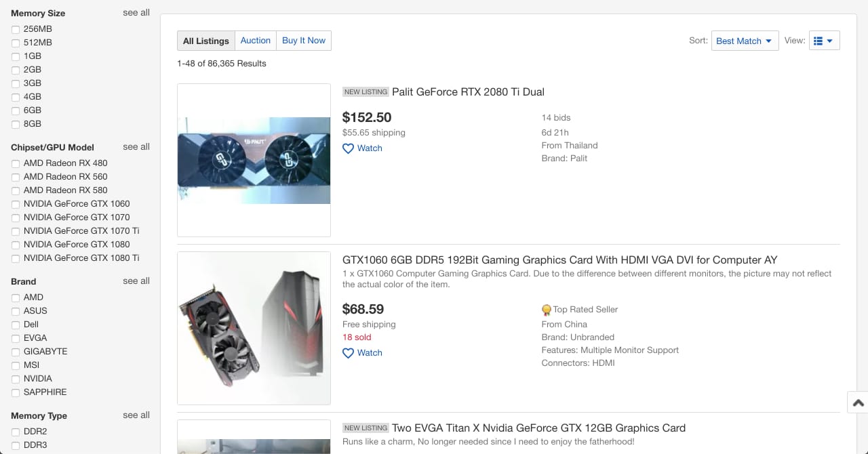
Task: Check AMD Radeon RX 560 filter
Action: 16,177
